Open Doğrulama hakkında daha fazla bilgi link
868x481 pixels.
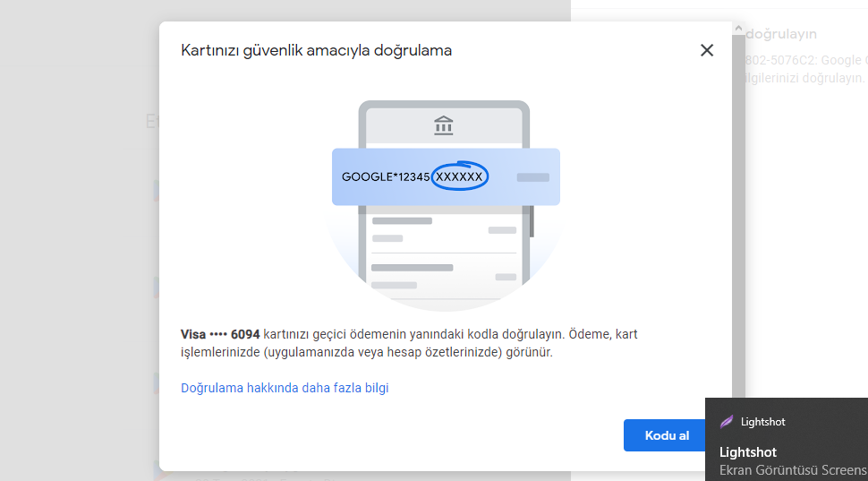pyautogui.click(x=285, y=388)
